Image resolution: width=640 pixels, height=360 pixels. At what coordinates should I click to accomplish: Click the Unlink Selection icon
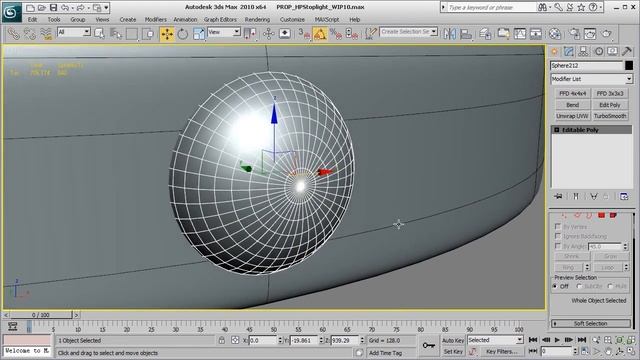[29, 34]
